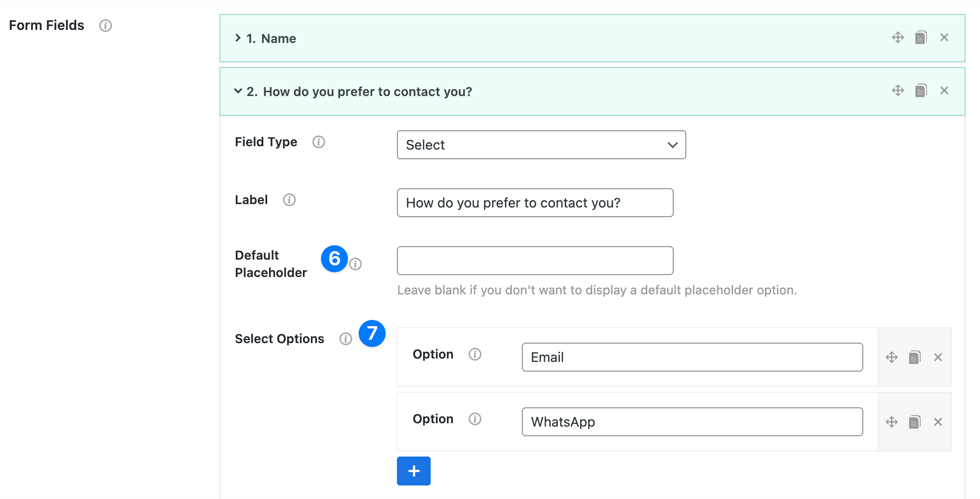Remove the Name form field

[944, 38]
